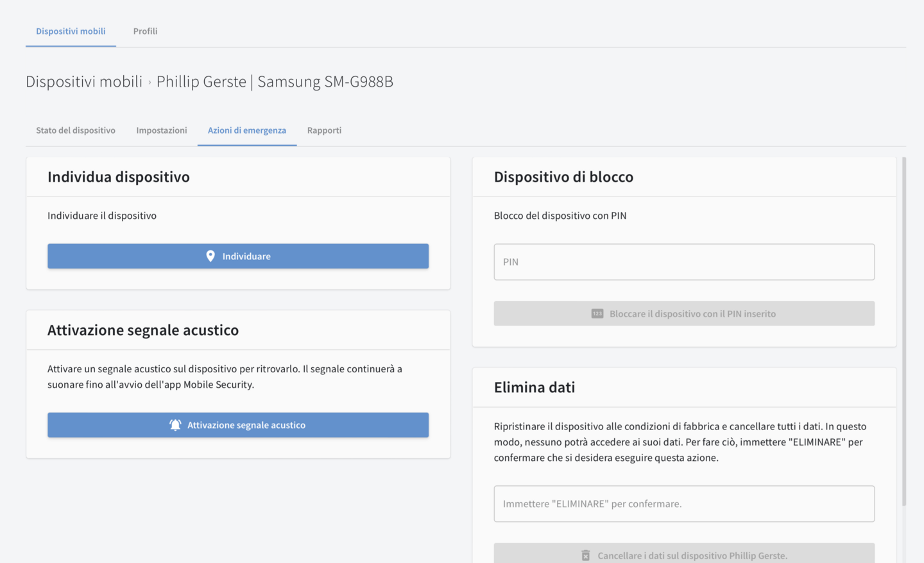Focus the PIN input field
Viewport: 924px width, 563px height.
[684, 262]
